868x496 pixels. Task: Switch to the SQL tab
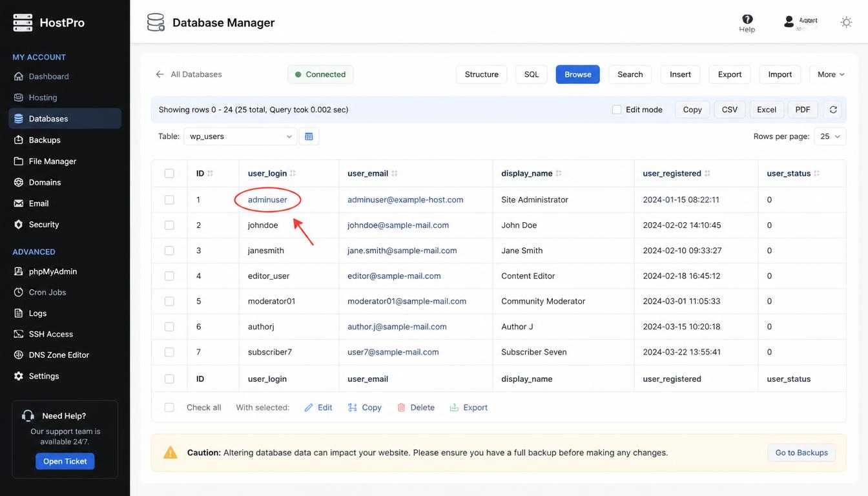[532, 74]
